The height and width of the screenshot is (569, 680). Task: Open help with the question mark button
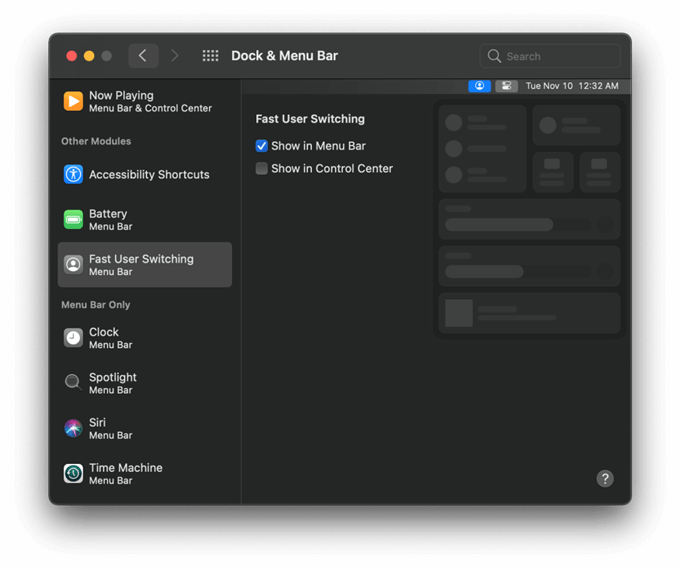click(605, 479)
